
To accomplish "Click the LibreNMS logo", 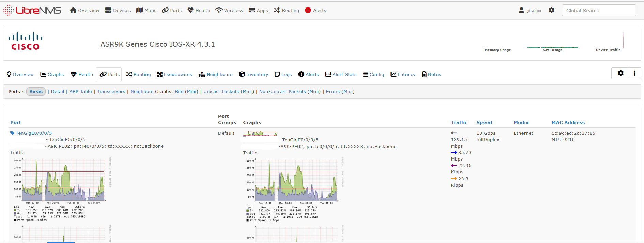I will 32,10.
